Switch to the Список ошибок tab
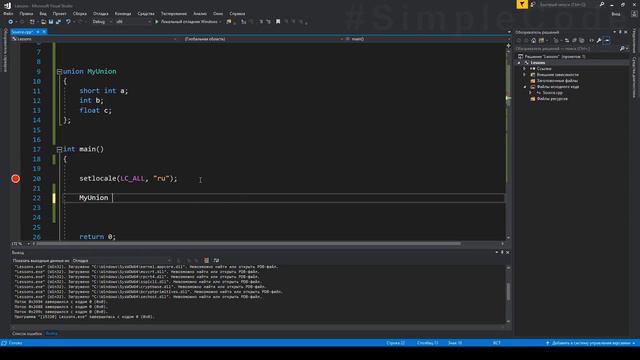640x360 pixels. pos(27,334)
